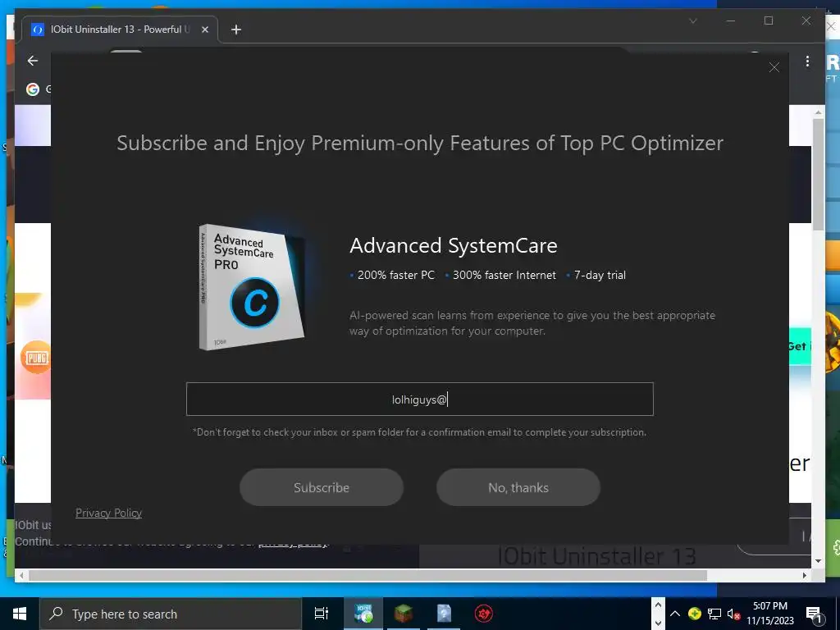Open the IObit installer taskbar icon
The width and height of the screenshot is (840, 630).
tap(363, 614)
